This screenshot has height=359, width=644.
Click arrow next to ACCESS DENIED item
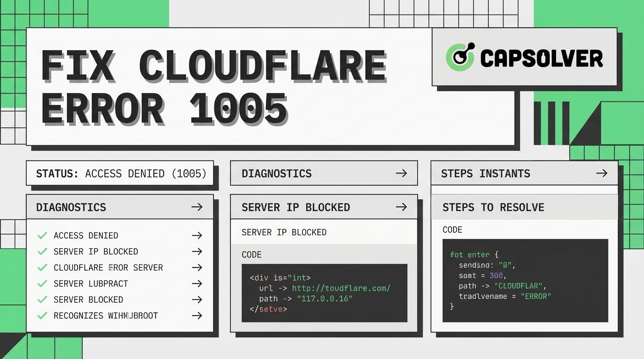(197, 236)
